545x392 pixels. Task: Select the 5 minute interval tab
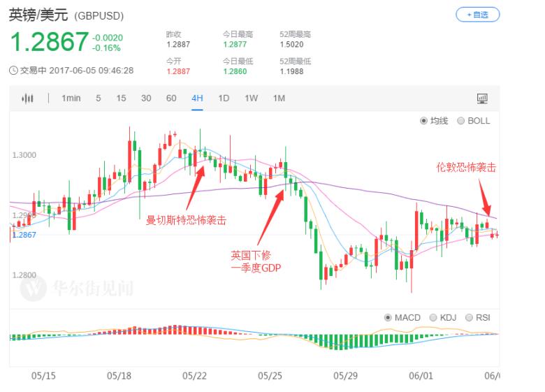pyautogui.click(x=99, y=99)
